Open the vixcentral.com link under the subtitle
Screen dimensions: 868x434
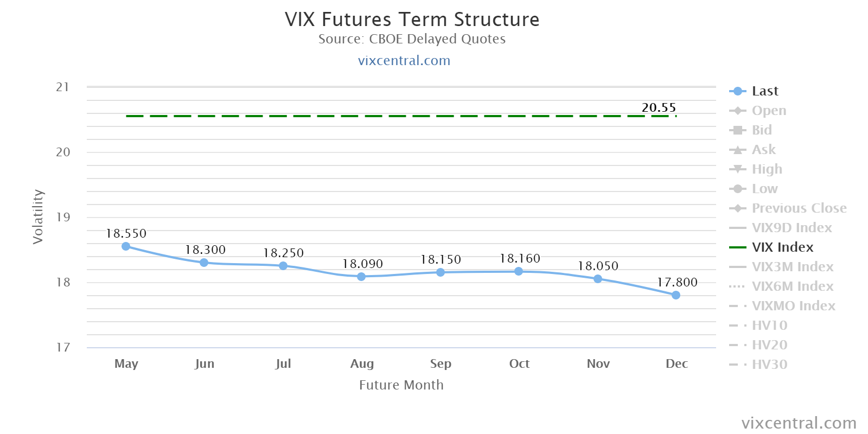point(404,60)
